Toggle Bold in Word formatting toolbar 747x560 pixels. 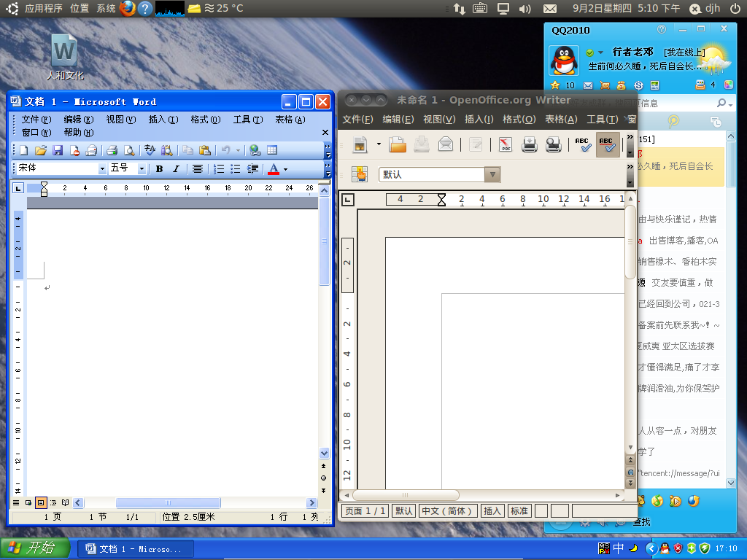[159, 168]
